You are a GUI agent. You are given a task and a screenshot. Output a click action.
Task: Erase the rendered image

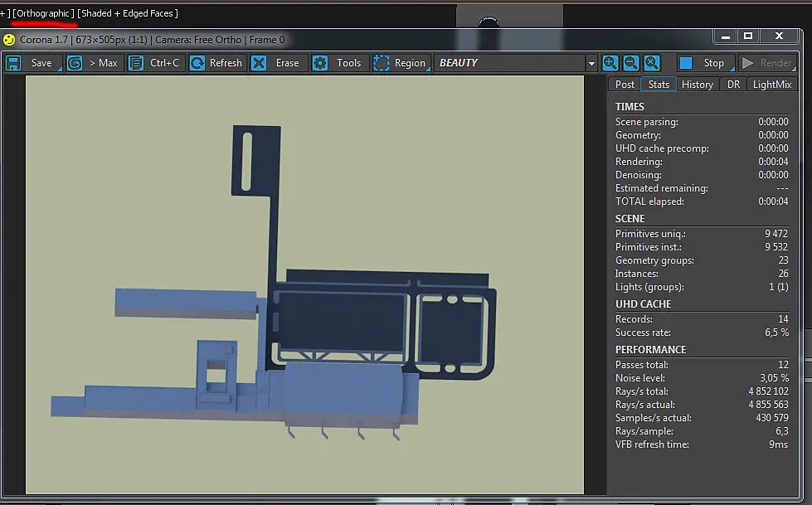[x=277, y=63]
